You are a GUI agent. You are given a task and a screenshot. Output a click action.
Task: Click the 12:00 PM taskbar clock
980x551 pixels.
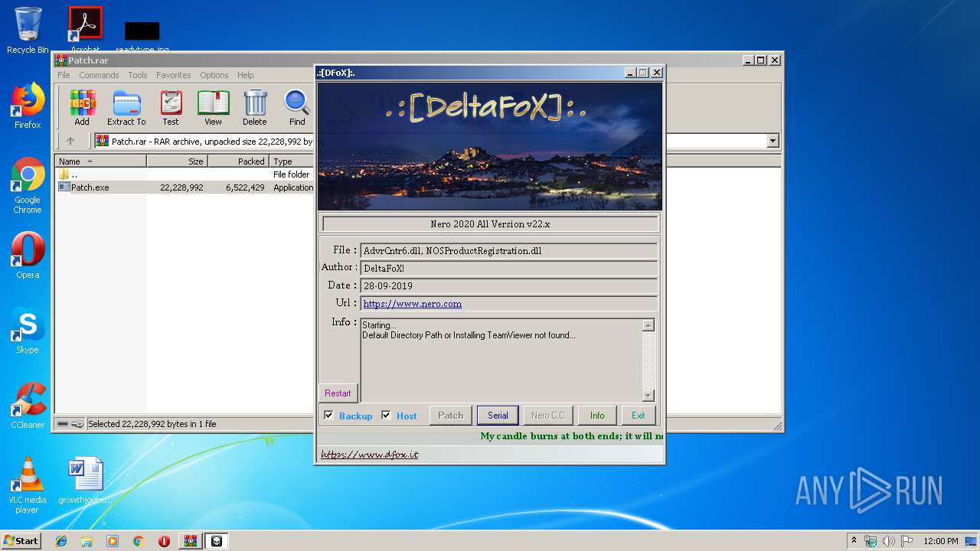pyautogui.click(x=941, y=541)
